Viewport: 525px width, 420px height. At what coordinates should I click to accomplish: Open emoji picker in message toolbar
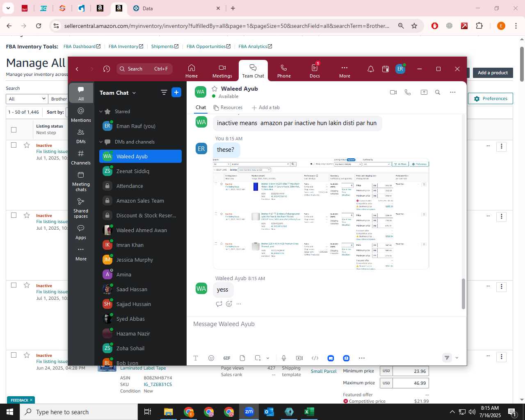point(211,358)
